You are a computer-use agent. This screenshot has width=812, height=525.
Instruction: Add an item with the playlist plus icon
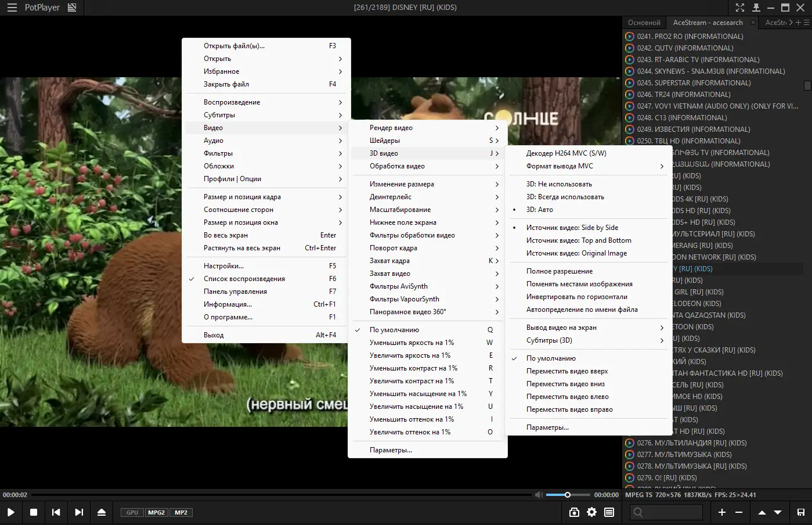(722, 512)
